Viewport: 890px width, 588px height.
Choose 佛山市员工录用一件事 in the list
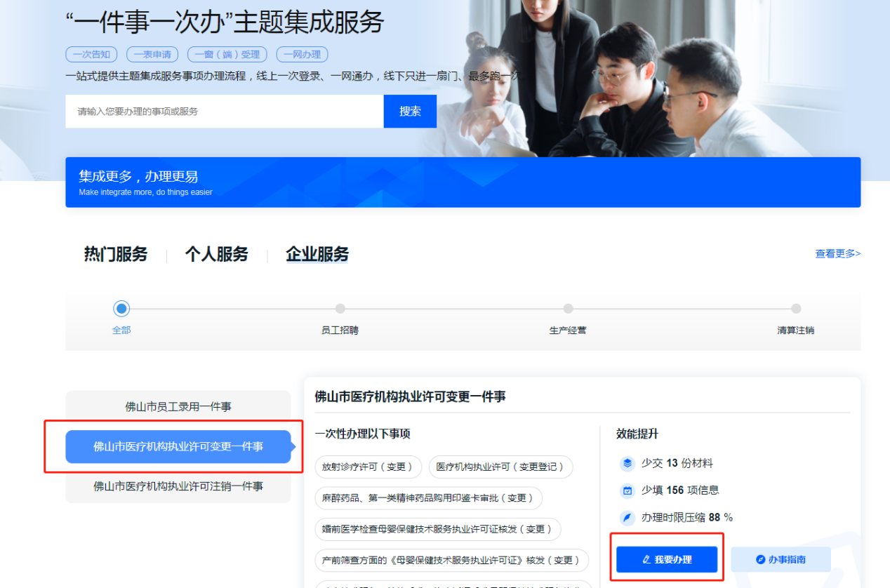pos(178,407)
